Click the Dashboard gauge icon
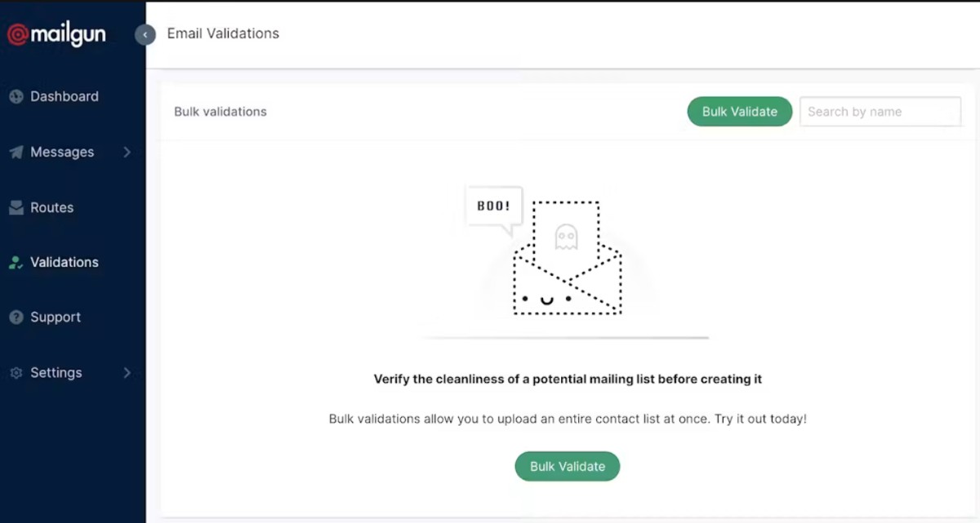This screenshot has height=523, width=980. coord(16,96)
